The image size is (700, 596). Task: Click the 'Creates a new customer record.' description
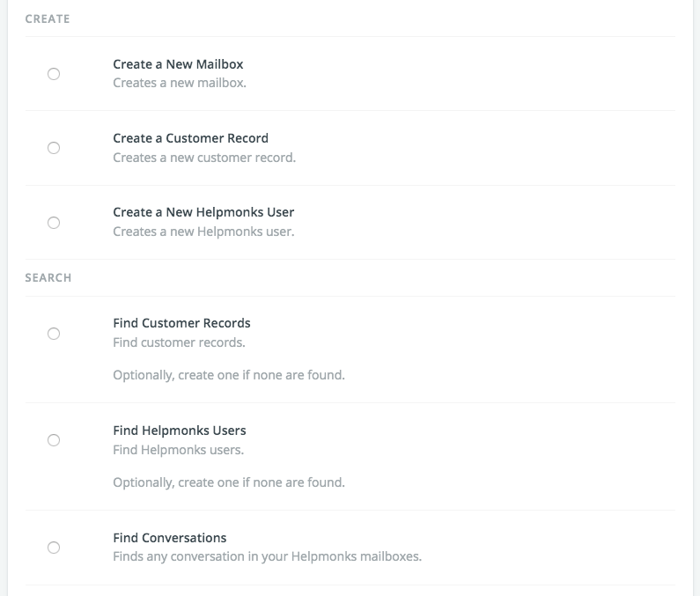point(204,158)
